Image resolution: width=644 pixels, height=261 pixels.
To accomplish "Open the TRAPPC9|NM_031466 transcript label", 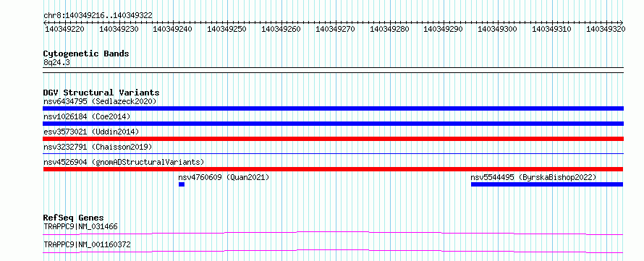I will 81,226.
